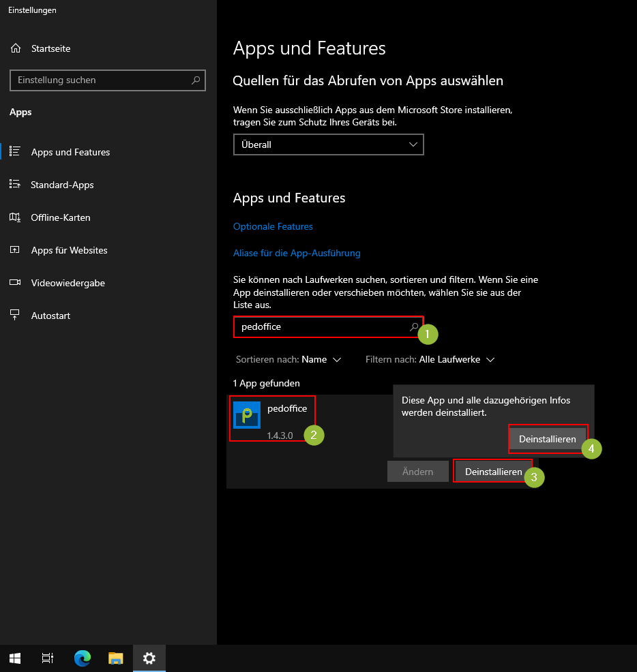
Task: Click the pedoffice app icon
Action: tap(247, 415)
